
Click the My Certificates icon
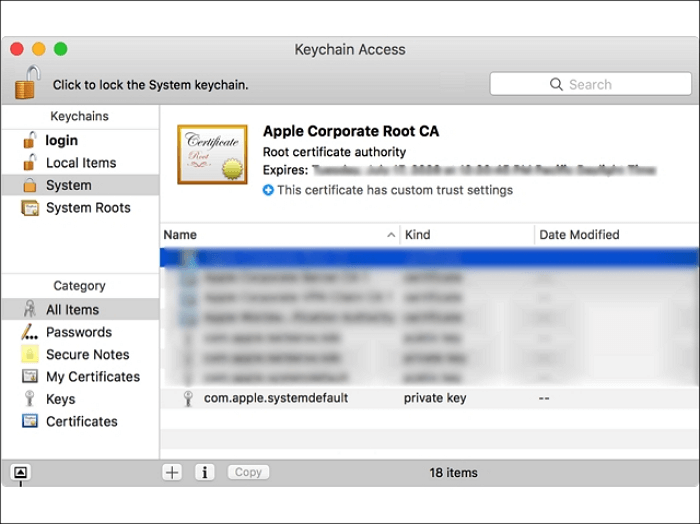tap(30, 376)
